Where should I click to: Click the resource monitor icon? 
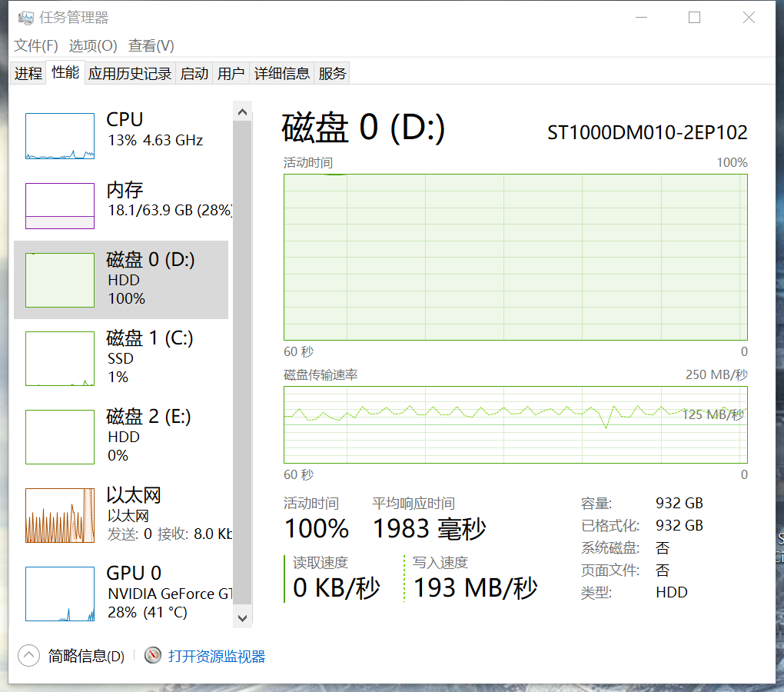154,656
